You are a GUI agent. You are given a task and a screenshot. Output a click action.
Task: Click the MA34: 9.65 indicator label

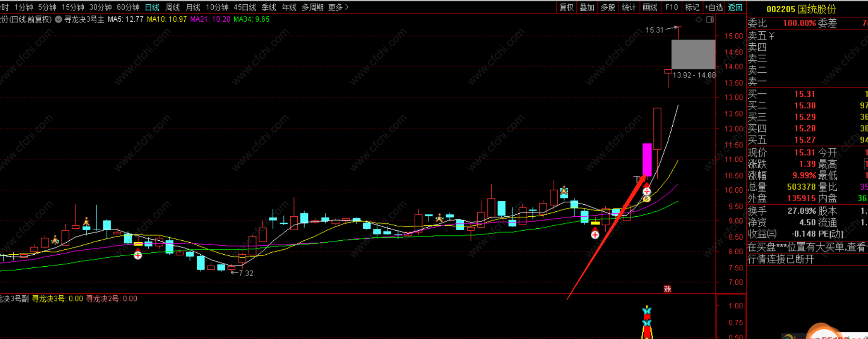pos(252,19)
